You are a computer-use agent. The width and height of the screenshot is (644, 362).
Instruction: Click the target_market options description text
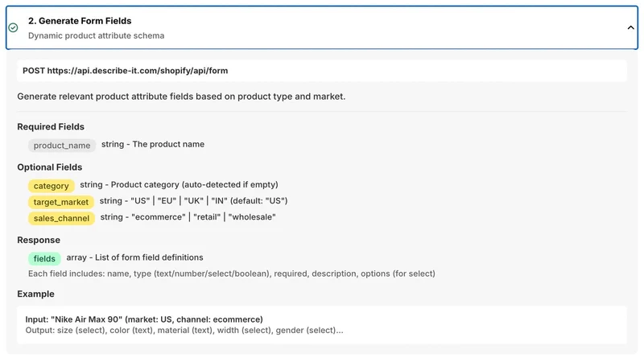click(x=193, y=200)
